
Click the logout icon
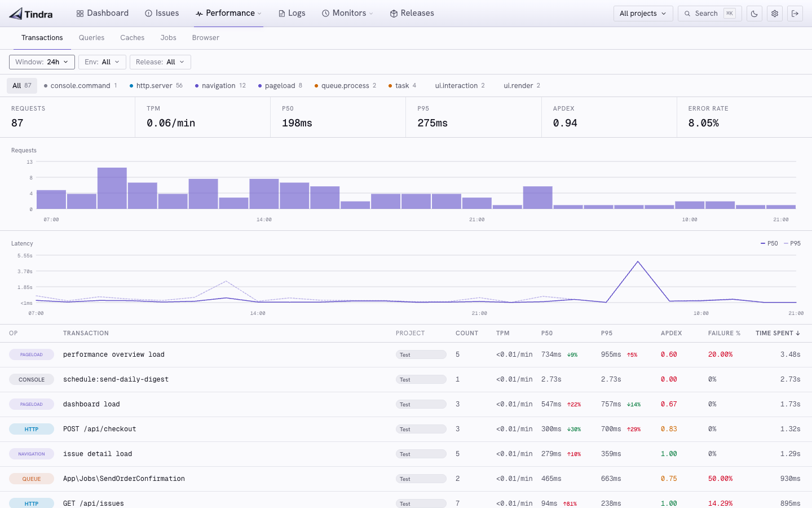pyautogui.click(x=795, y=14)
